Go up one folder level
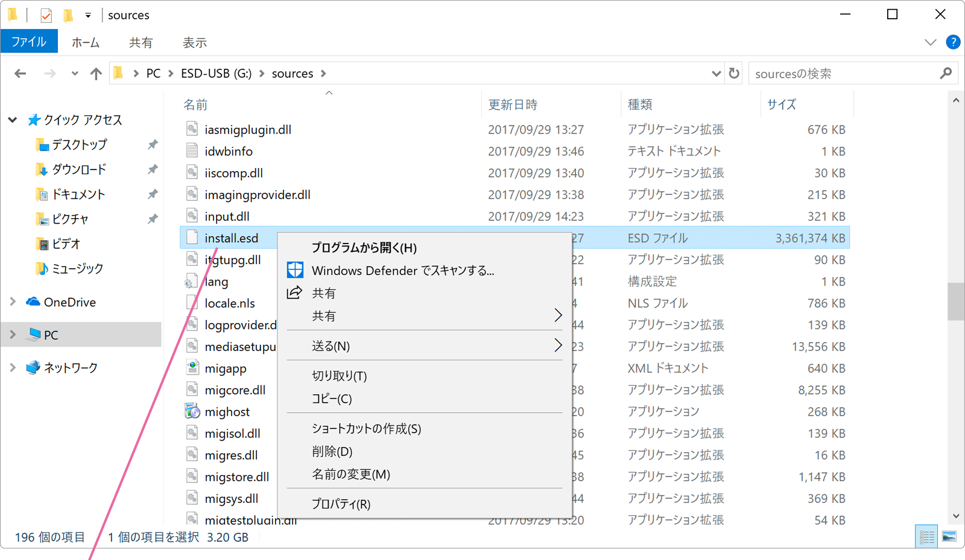The height and width of the screenshot is (560, 965). coord(96,74)
